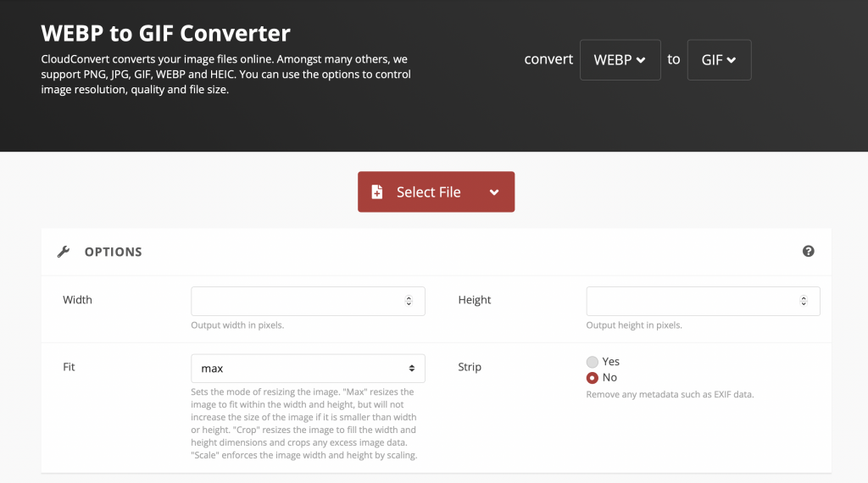Focus the Width input field
The height and width of the screenshot is (483, 868).
(x=308, y=301)
